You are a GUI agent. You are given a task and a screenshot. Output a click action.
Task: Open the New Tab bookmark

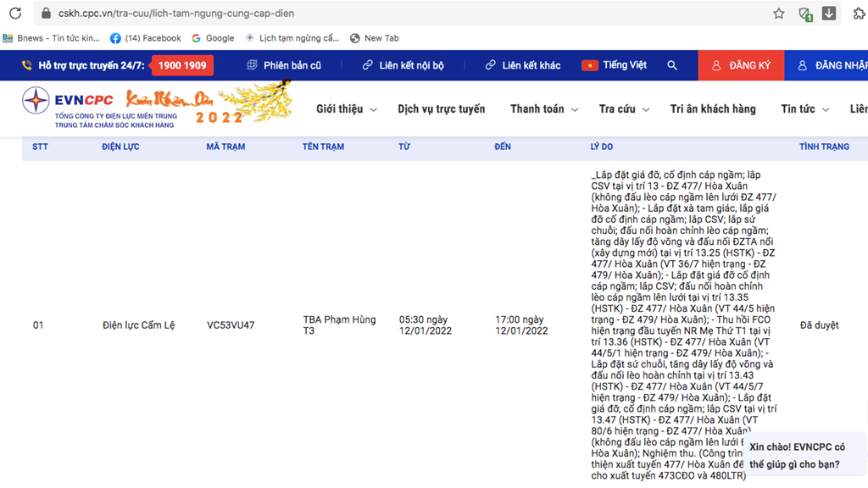[375, 38]
